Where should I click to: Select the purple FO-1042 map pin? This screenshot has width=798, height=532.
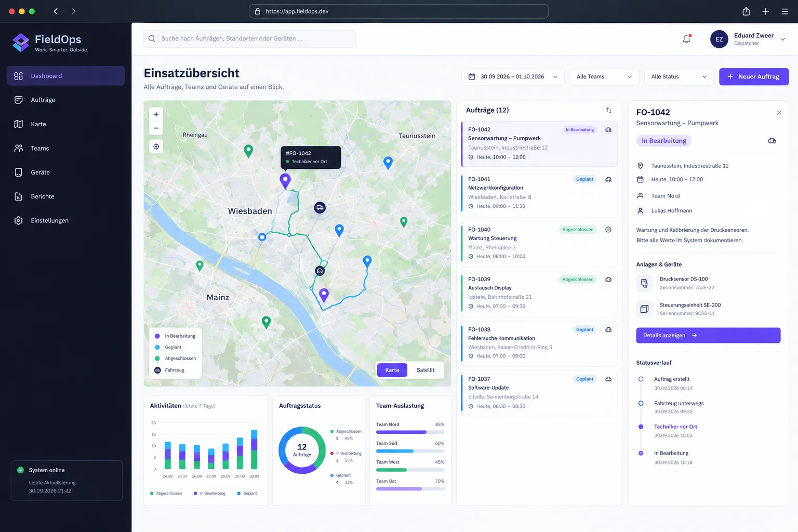click(285, 180)
